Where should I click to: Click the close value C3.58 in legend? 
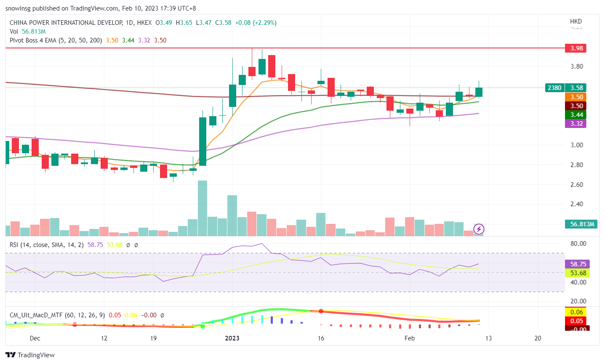point(223,23)
